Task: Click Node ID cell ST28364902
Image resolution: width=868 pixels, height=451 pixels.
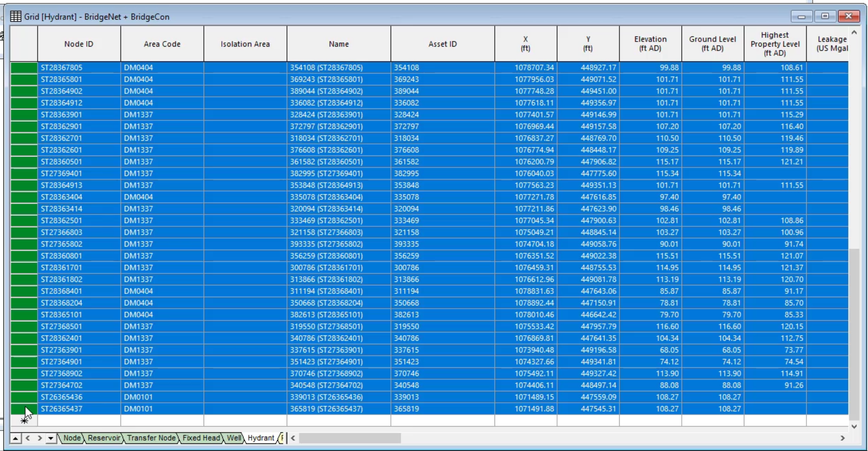Action: [x=79, y=91]
